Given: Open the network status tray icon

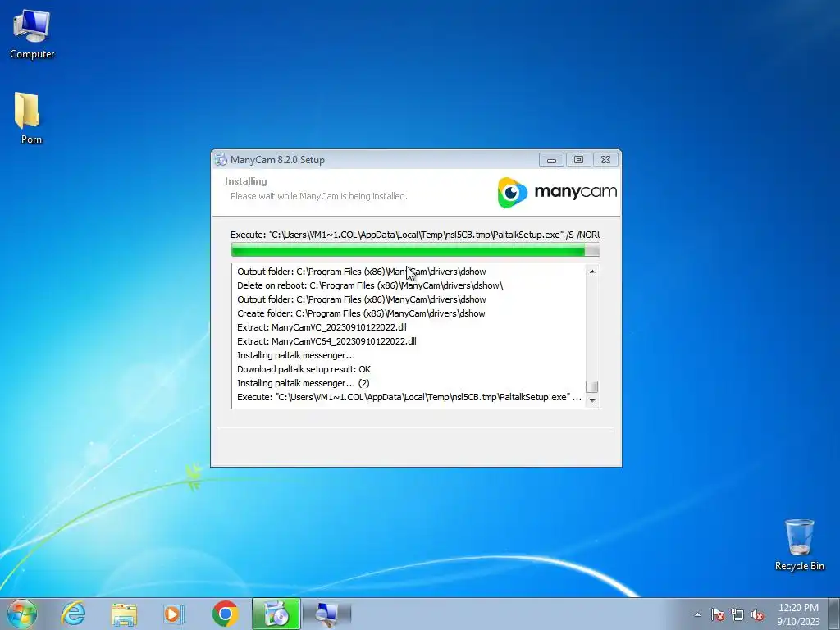Looking at the screenshot, I should click(x=737, y=614).
